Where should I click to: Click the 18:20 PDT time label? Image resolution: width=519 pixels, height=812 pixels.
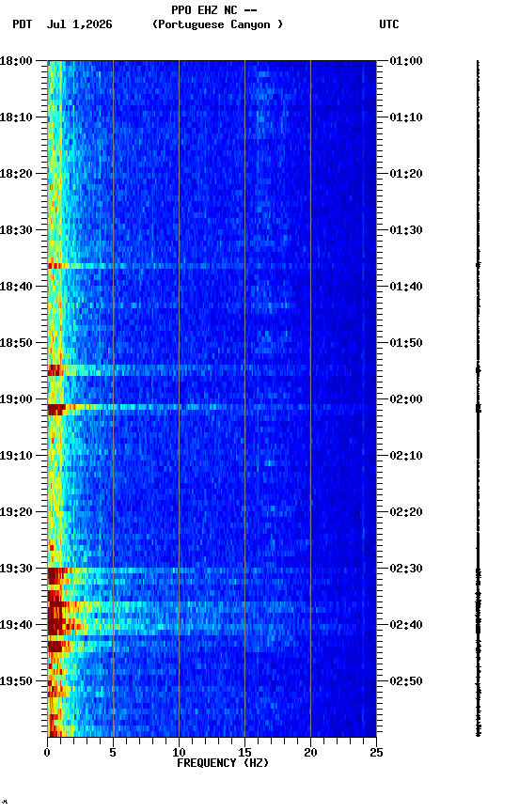[16, 174]
